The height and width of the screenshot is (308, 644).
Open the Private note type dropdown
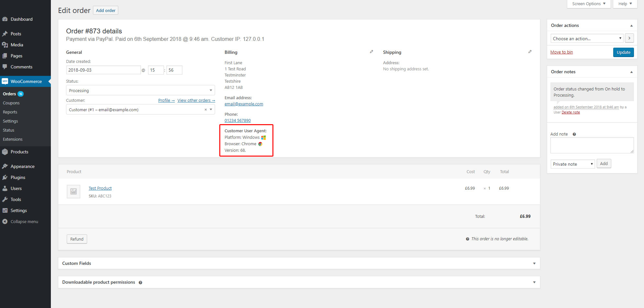click(572, 164)
